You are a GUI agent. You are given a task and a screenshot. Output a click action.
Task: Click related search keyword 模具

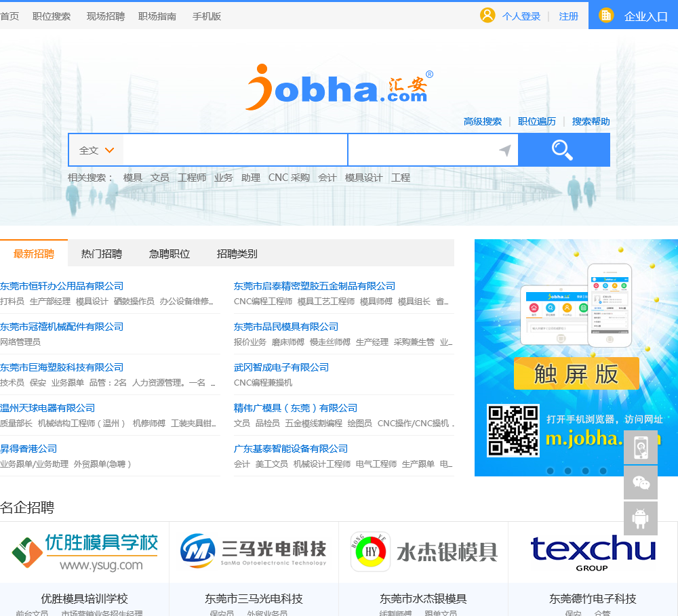pos(133,178)
